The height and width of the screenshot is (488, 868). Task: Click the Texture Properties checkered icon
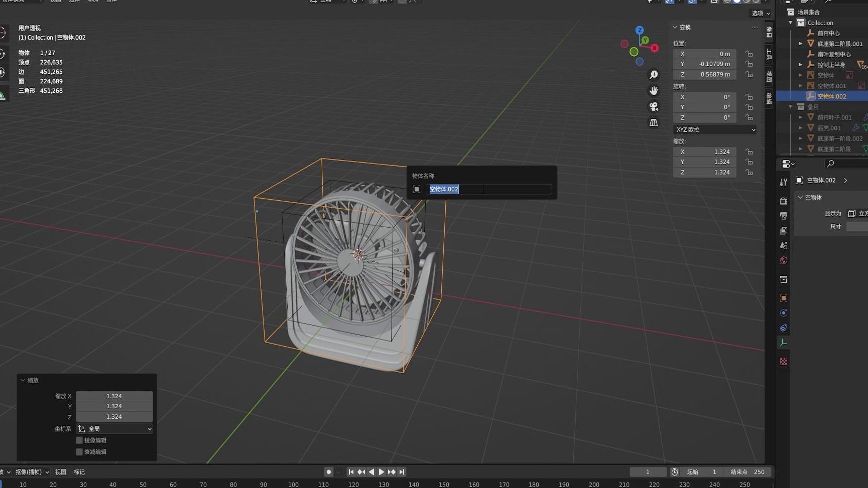point(784,361)
